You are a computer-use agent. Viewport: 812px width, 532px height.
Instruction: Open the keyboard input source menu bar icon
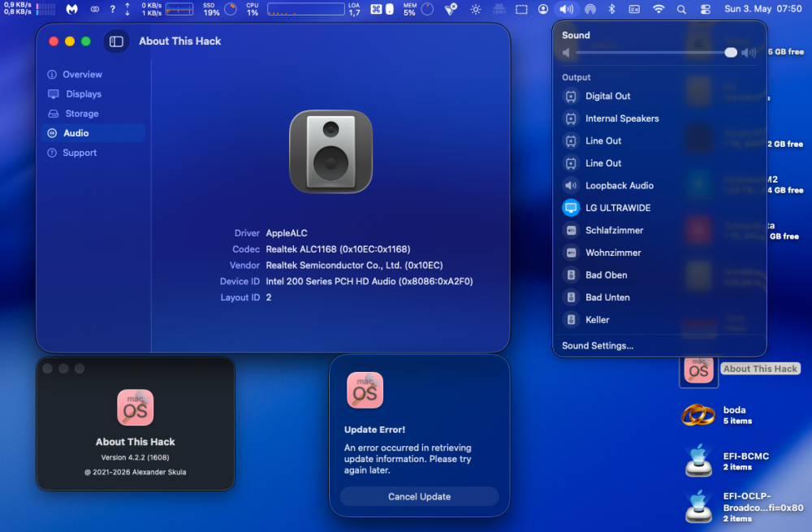click(634, 9)
